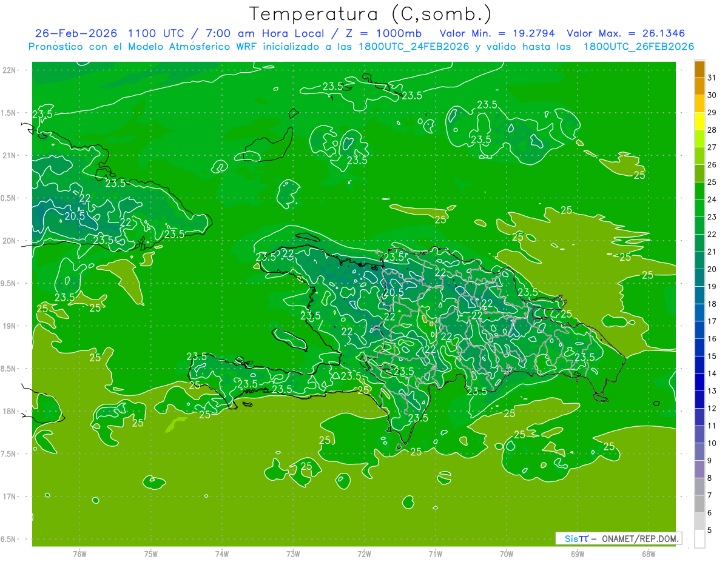
Task: Click the "Valor Max. = 26.1346" readout
Action: pos(626,33)
